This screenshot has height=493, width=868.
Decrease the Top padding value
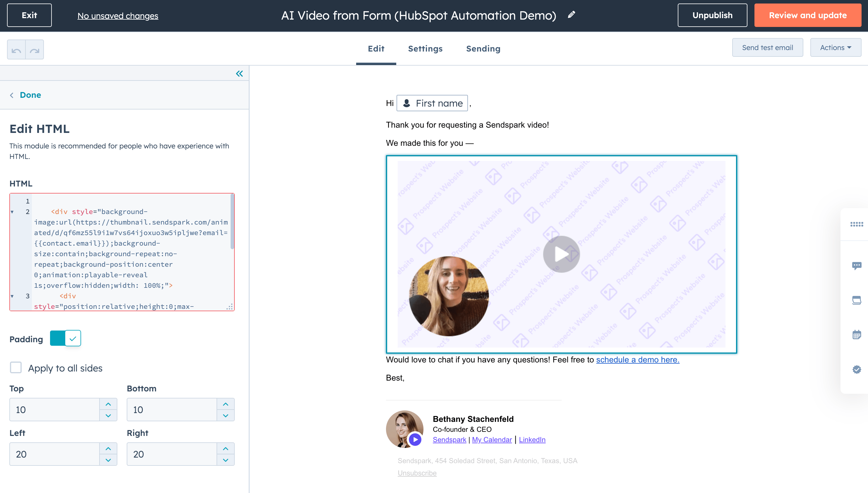108,415
